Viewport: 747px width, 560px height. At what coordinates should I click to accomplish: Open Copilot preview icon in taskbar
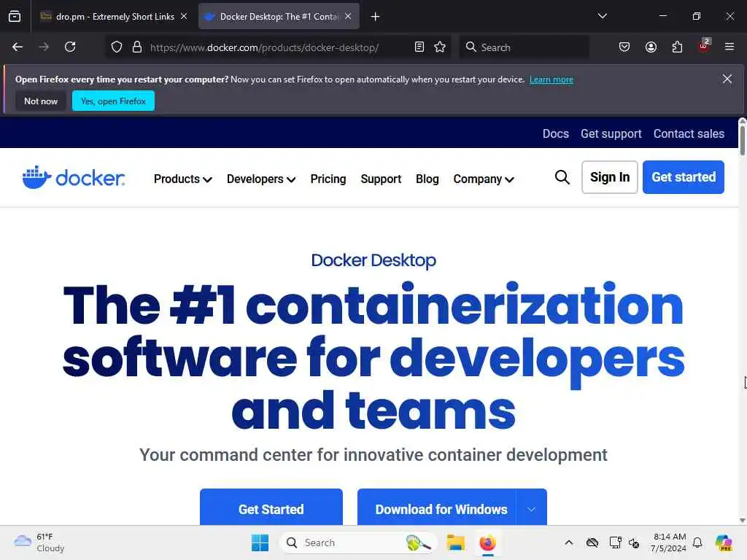724,542
